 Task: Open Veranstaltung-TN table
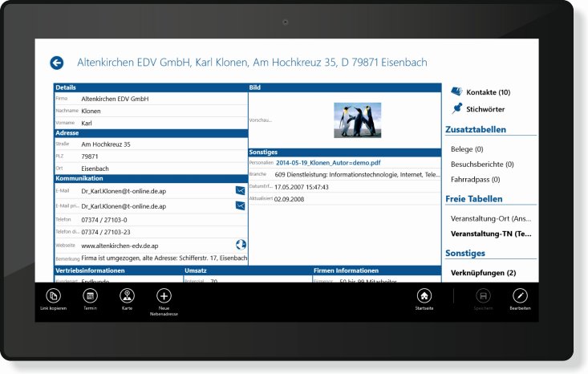pos(491,234)
